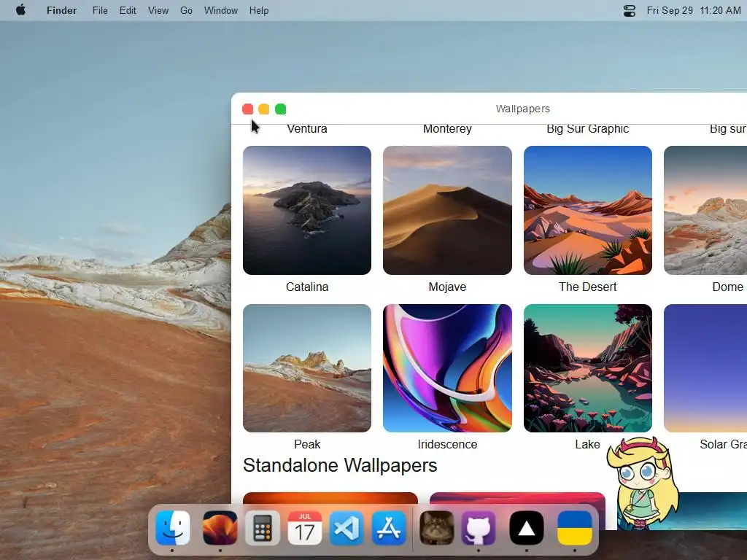
Task: Open the Vercel triangle dock icon
Action: [x=527, y=528]
